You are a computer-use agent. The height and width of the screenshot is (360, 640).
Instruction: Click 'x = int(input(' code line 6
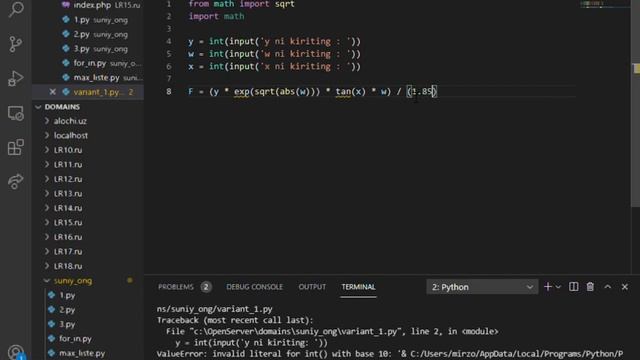coord(274,67)
